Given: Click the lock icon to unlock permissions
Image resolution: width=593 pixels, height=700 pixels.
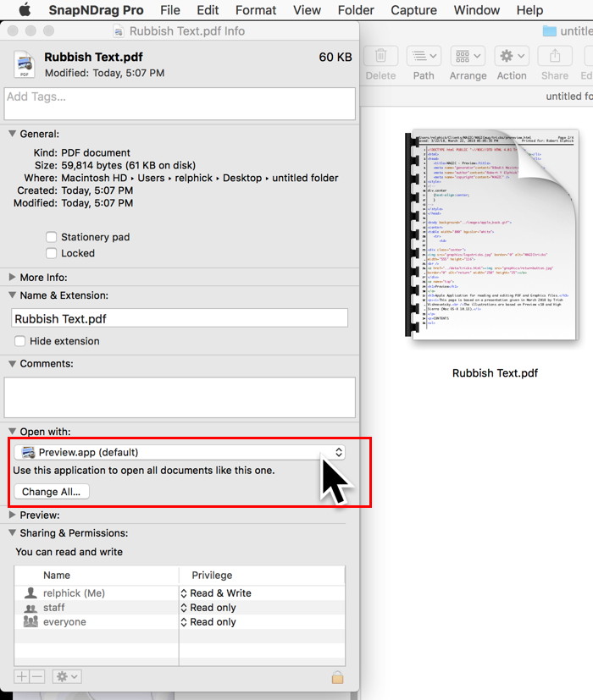Looking at the screenshot, I should pos(337,677).
